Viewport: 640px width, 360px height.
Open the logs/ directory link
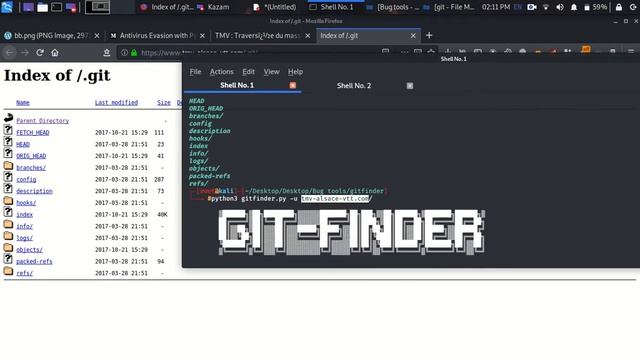point(24,238)
